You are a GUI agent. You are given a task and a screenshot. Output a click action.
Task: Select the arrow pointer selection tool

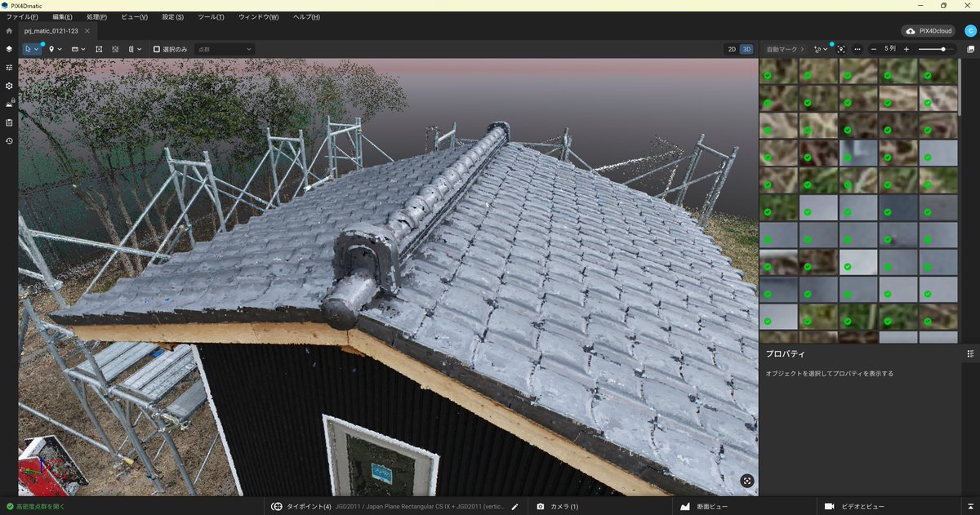[29, 49]
